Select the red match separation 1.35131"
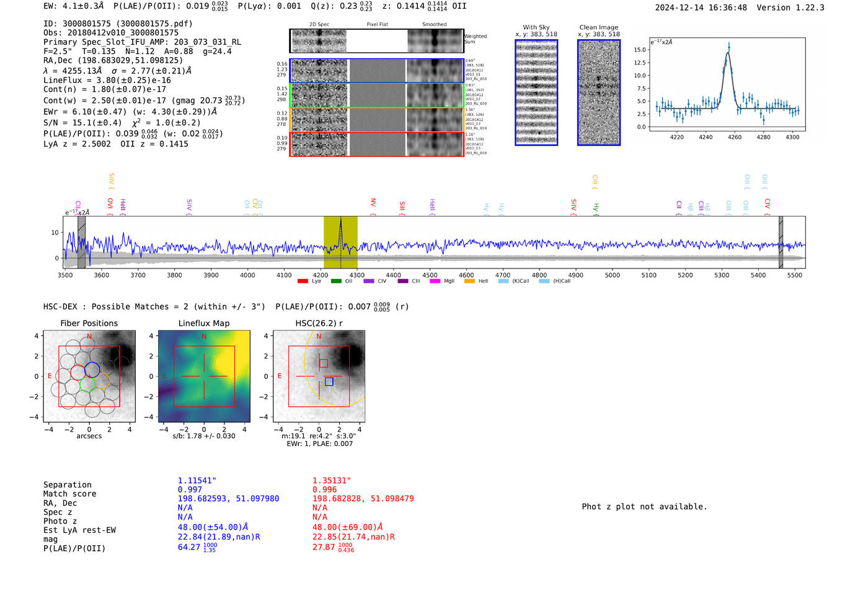868x591 pixels. [x=332, y=481]
